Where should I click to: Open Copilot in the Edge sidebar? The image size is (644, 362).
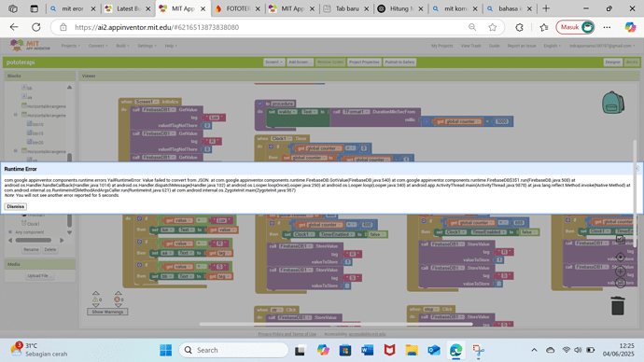pyautogui.click(x=630, y=27)
